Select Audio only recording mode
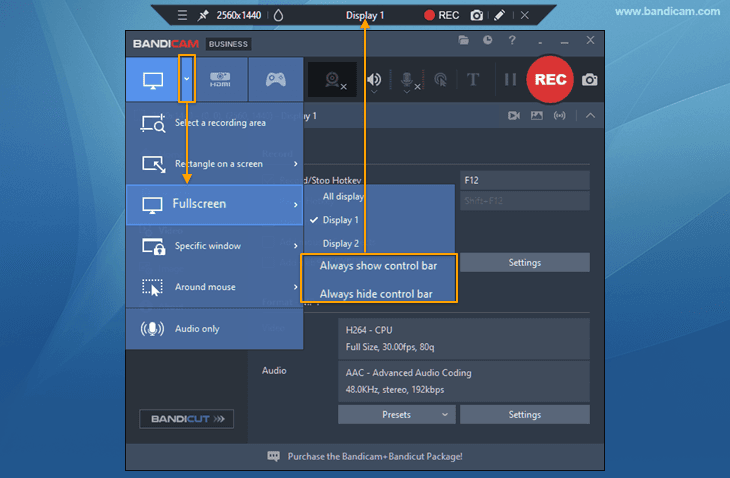The height and width of the screenshot is (478, 730). pos(215,329)
